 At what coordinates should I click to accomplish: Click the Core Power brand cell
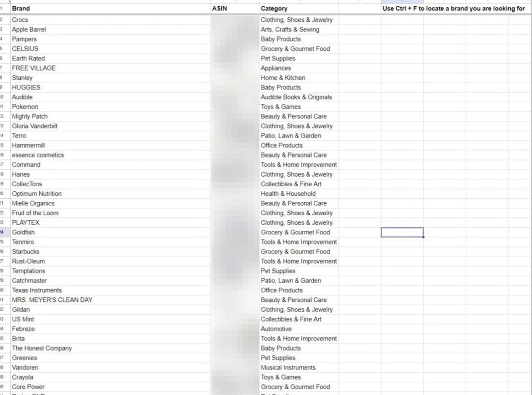110,387
